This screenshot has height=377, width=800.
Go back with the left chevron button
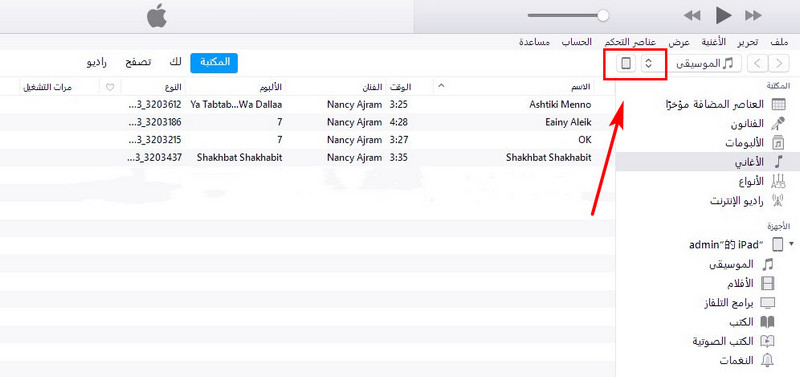[x=758, y=63]
